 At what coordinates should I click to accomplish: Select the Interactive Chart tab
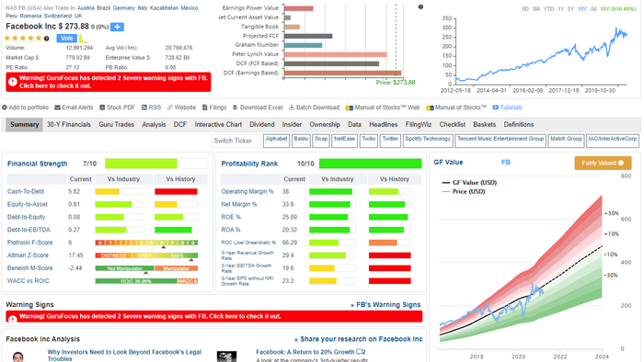(218, 124)
